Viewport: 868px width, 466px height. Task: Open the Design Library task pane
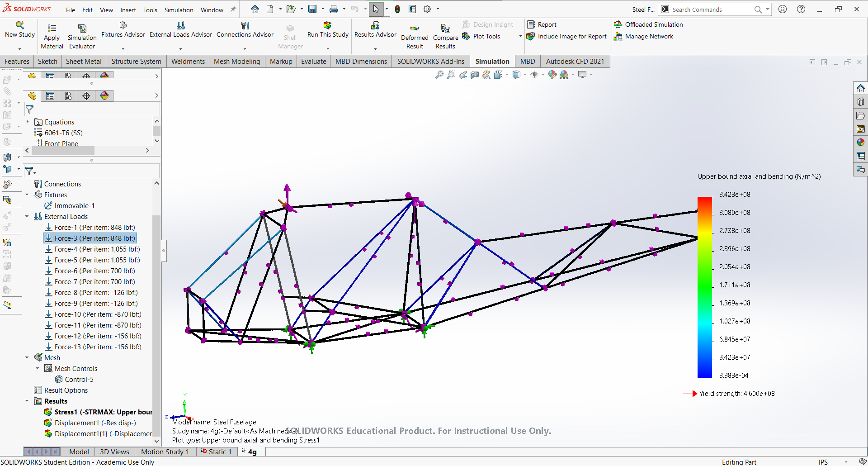point(861,102)
